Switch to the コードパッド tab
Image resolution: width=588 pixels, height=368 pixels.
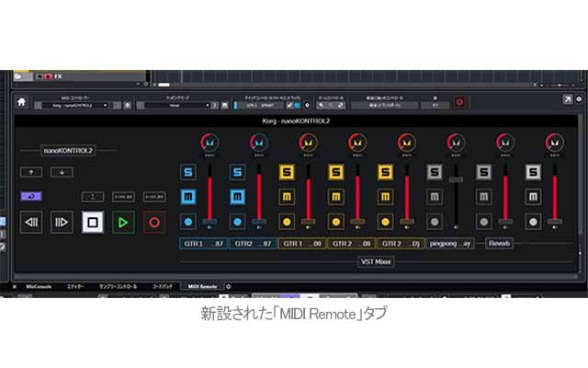pyautogui.click(x=163, y=286)
